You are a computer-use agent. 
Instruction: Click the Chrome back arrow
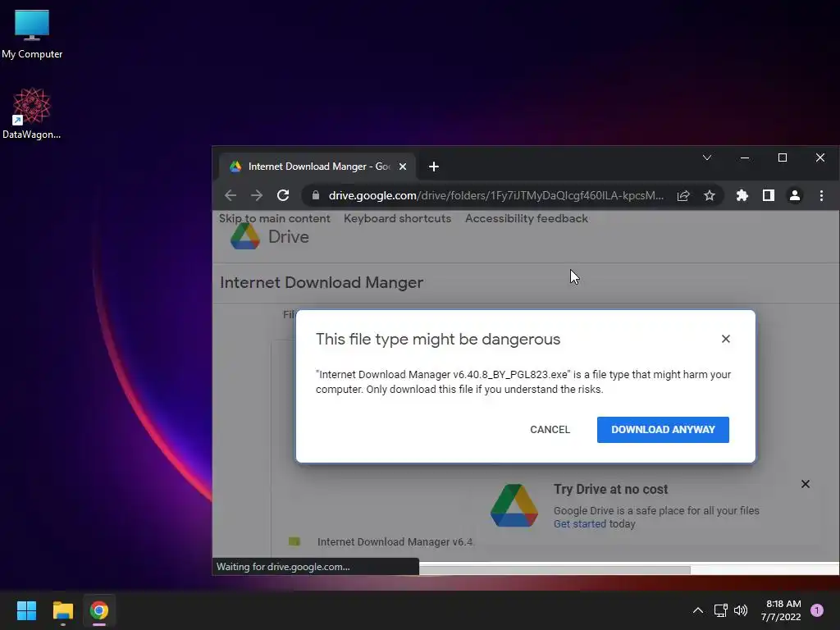[231, 195]
